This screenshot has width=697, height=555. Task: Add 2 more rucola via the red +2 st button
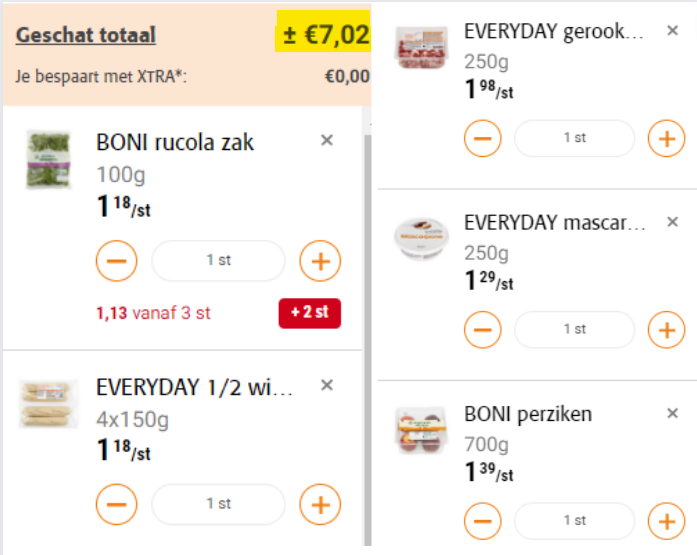[310, 313]
